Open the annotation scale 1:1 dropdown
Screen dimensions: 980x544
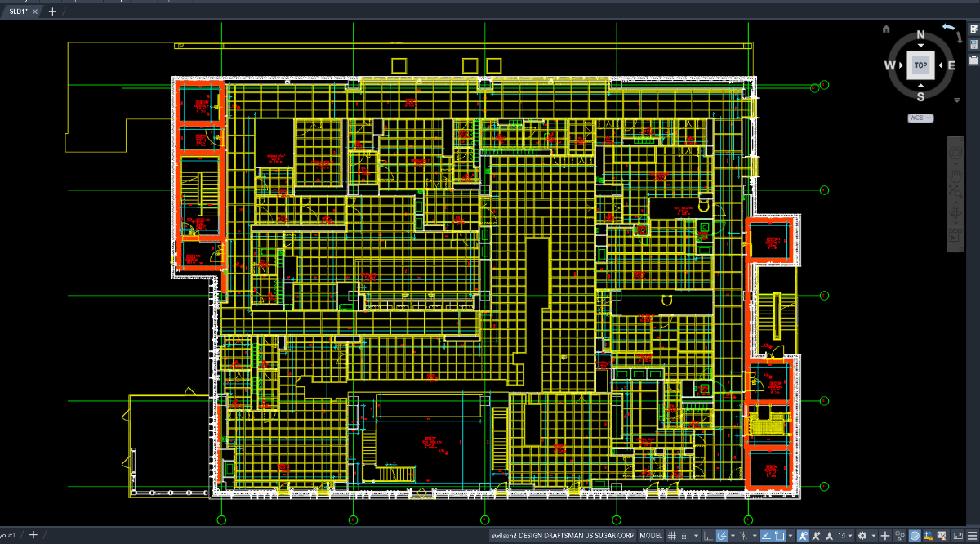(845, 536)
